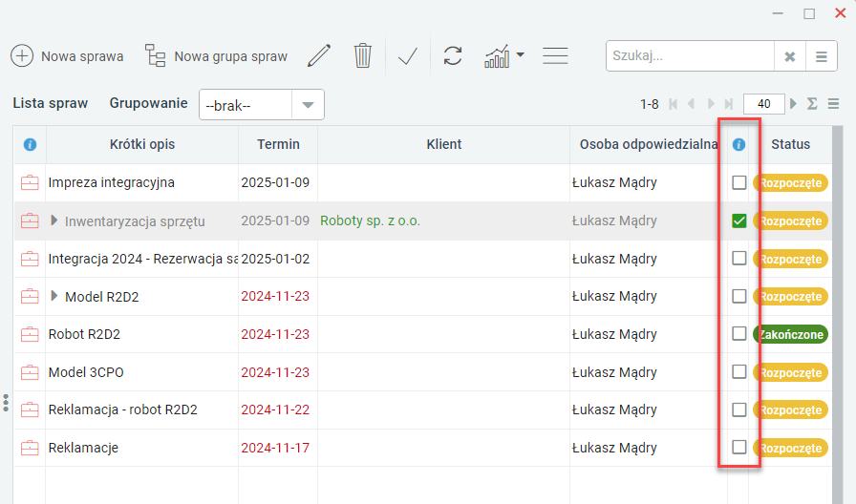This screenshot has width=856, height=504.
Task: Click briefcase icon of Robot R2D2 row
Action: pos(30,334)
